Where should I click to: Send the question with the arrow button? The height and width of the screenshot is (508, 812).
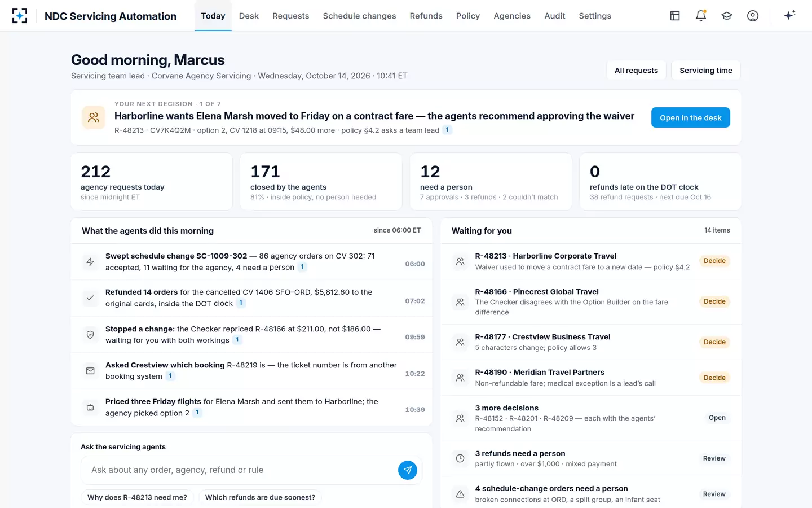[408, 470]
